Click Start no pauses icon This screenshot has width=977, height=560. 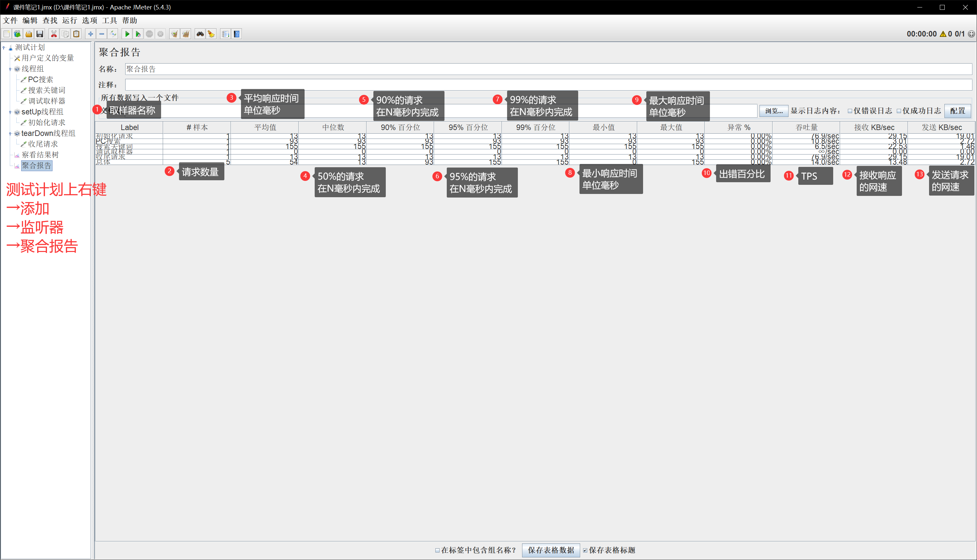tap(138, 34)
